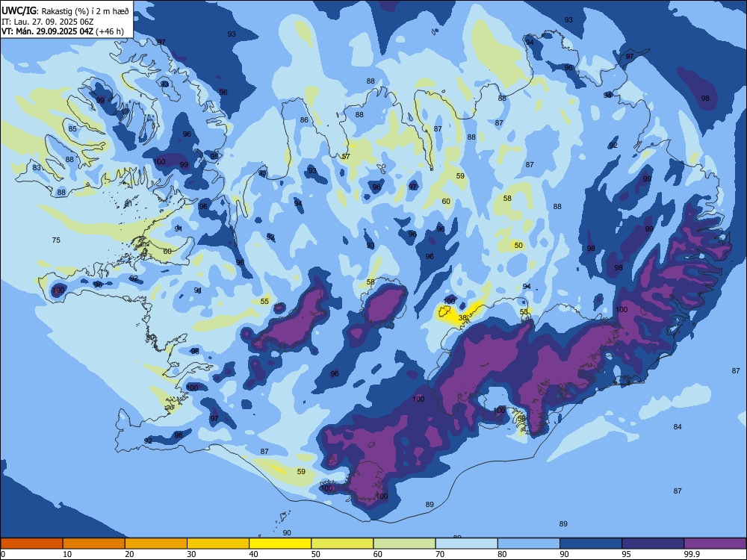Click the map value '84' over the southeast sea
This screenshot has width=747, height=560.
pos(678,426)
